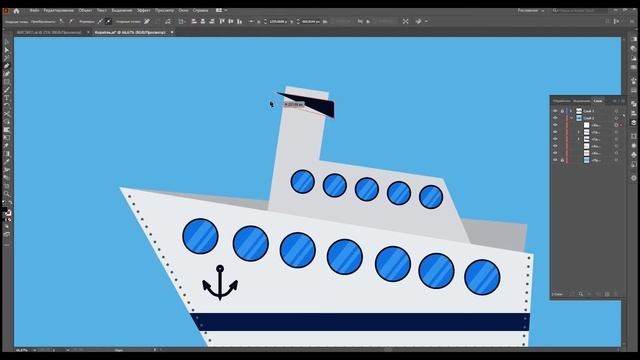Open the zoom level dropdown in status bar
640x360 pixels.
tap(34, 350)
